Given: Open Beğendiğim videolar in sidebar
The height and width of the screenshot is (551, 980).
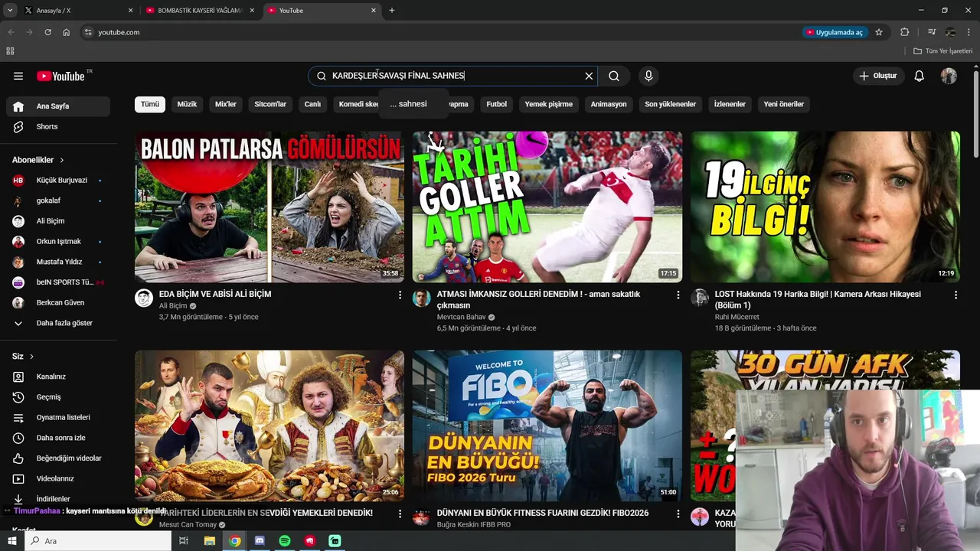Looking at the screenshot, I should pos(58,458).
